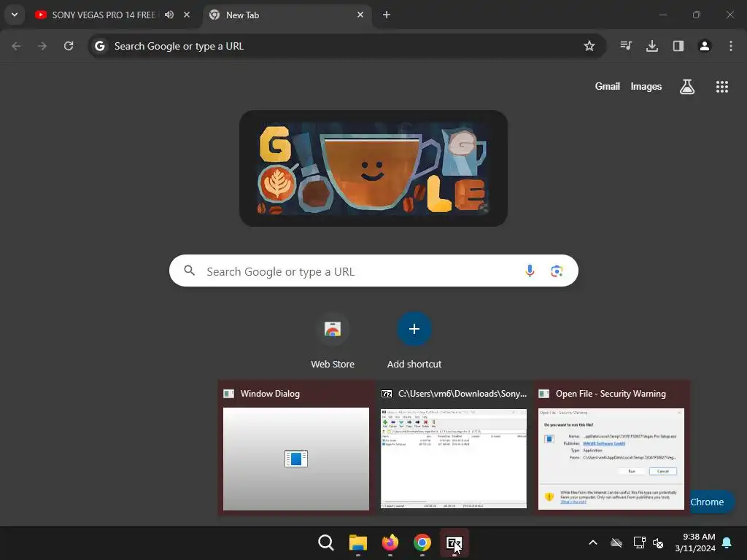Open the notifications bell
This screenshot has width=747, height=560.
(727, 542)
